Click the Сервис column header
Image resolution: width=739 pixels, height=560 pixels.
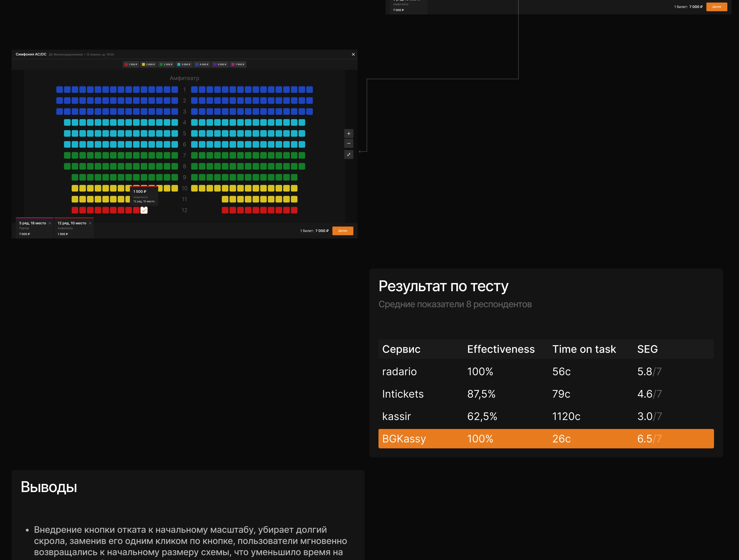(401, 349)
